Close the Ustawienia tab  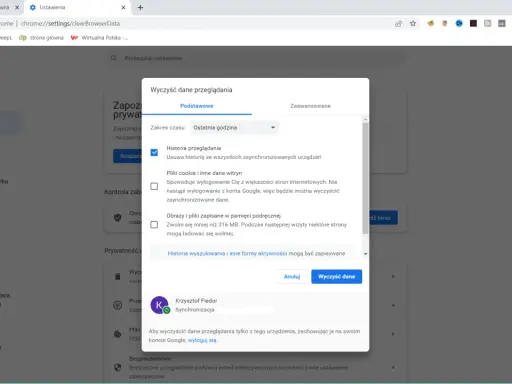point(123,7)
